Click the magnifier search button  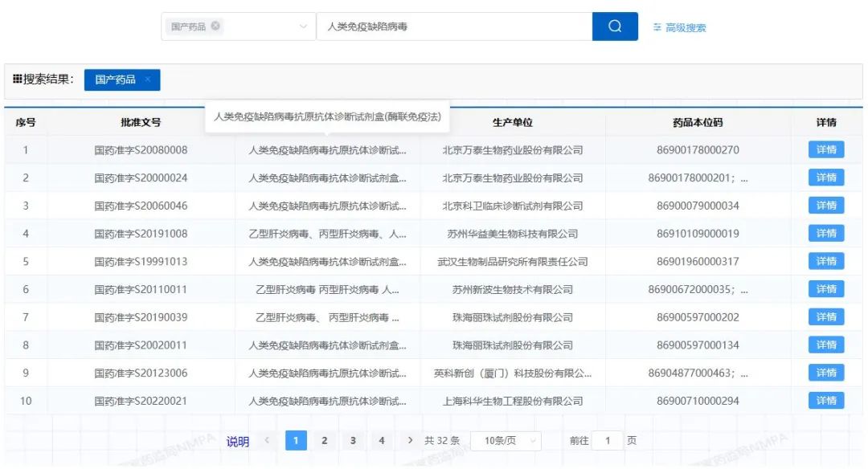point(615,27)
